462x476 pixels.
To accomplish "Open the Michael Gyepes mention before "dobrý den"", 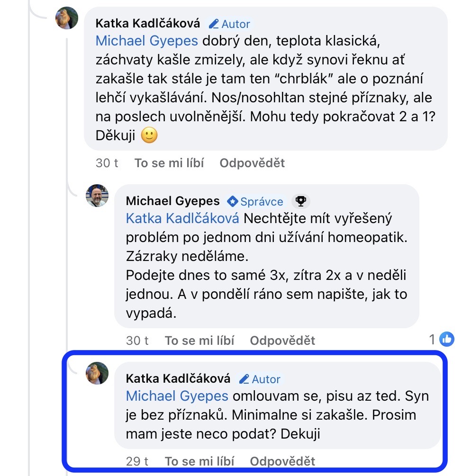I will click(x=147, y=41).
